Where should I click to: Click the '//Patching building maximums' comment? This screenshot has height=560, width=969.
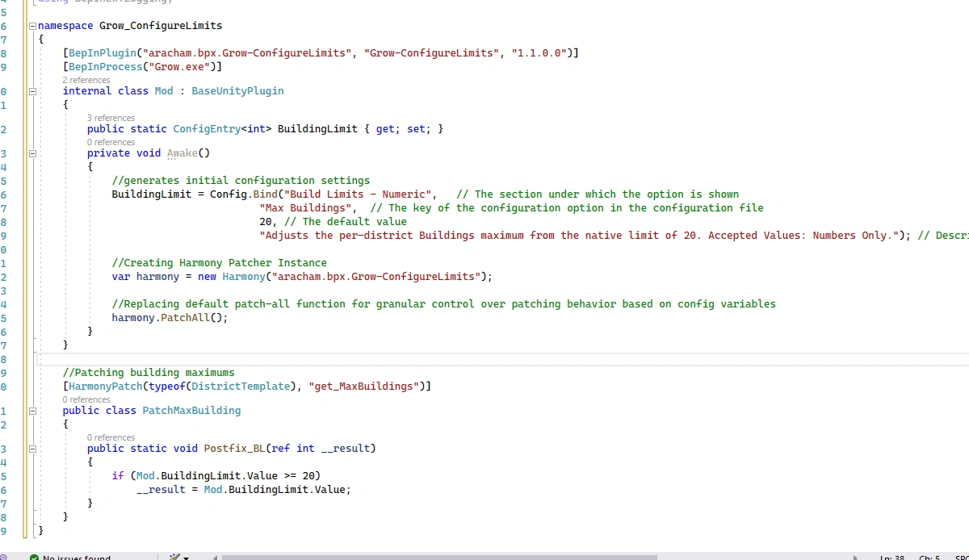[x=149, y=373]
